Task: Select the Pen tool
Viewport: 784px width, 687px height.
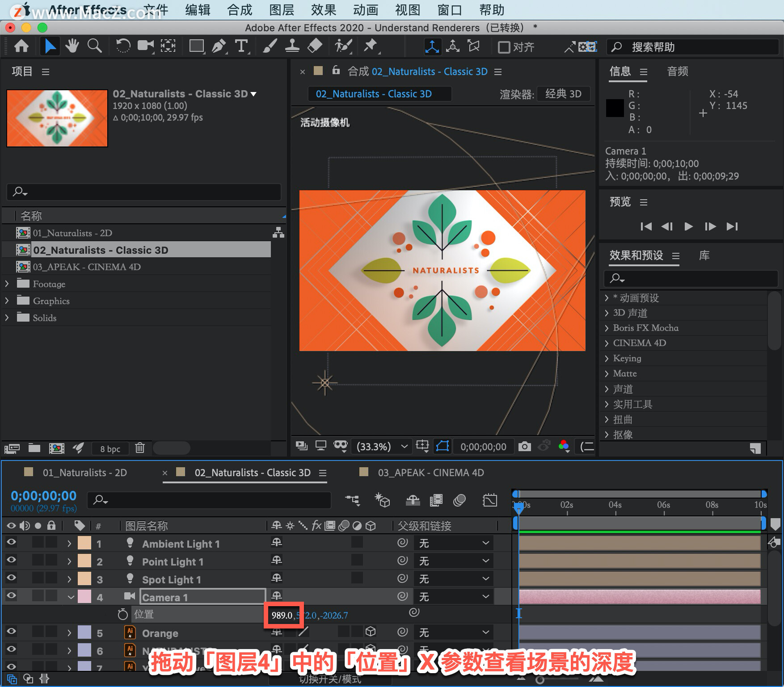Action: (219, 46)
